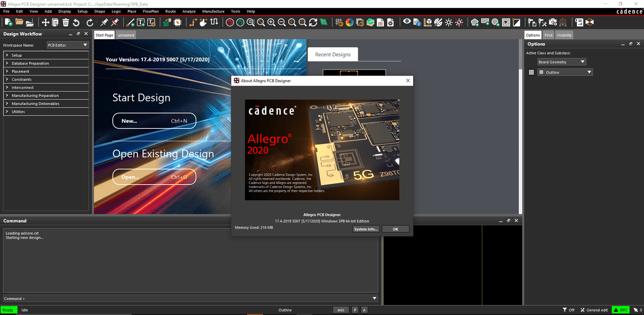Click the mils units button
The image size is (644, 315).
(341, 310)
